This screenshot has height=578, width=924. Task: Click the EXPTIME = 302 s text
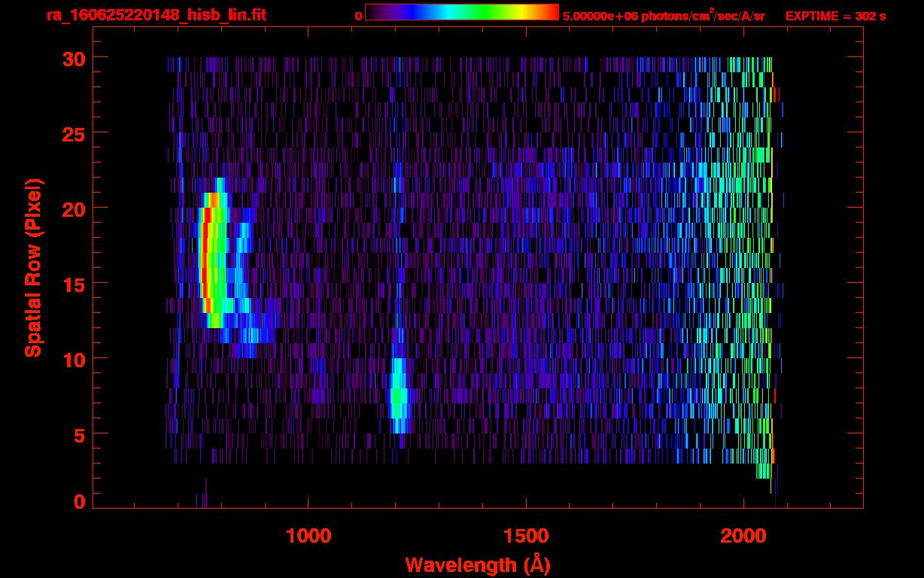835,16
